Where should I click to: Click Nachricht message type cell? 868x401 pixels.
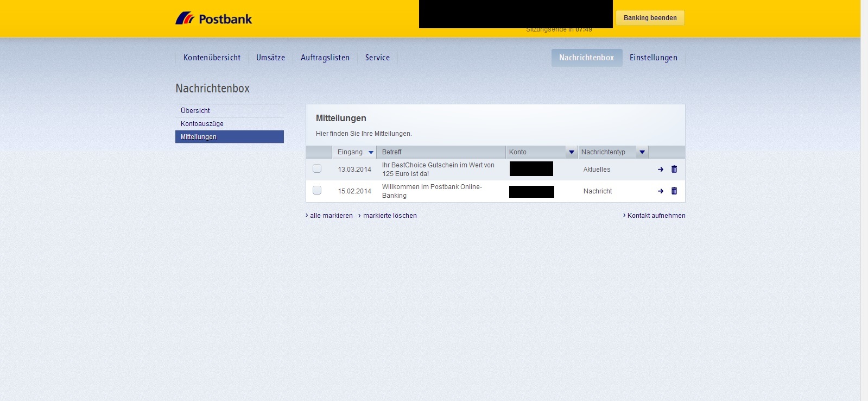point(598,191)
